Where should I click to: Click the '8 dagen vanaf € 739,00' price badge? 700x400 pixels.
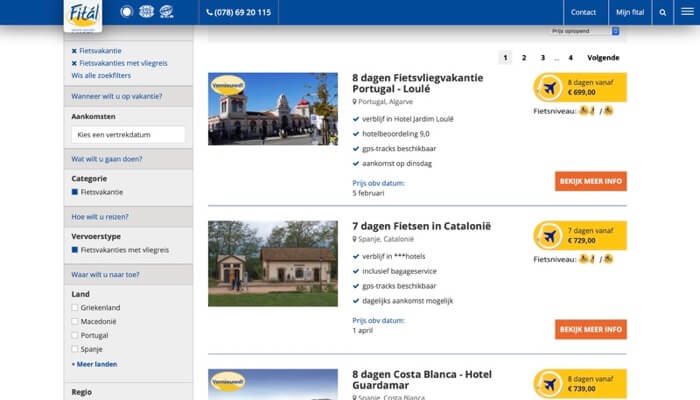pos(580,384)
